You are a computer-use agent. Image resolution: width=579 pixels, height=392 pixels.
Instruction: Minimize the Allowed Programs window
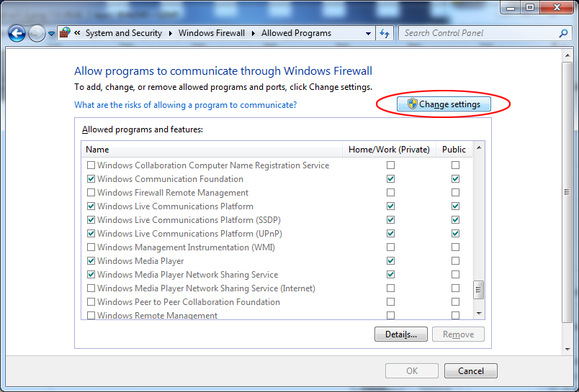511,7
